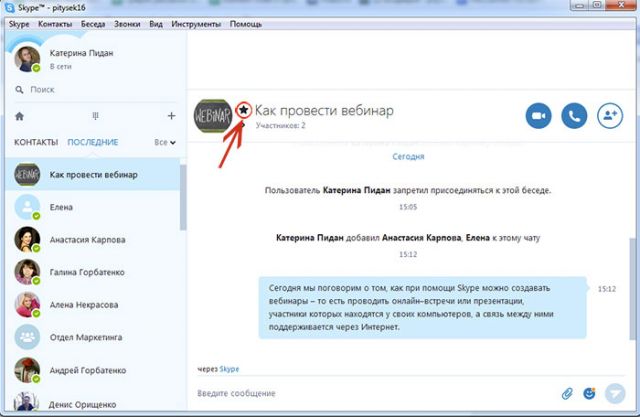Image resolution: width=640 pixels, height=417 pixels.
Task: Click the contact list vertical scrollbar
Action: click(181, 200)
